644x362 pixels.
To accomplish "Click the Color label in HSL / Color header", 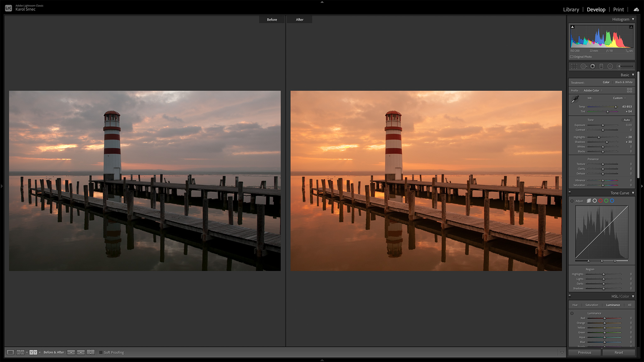I will tap(625, 296).
